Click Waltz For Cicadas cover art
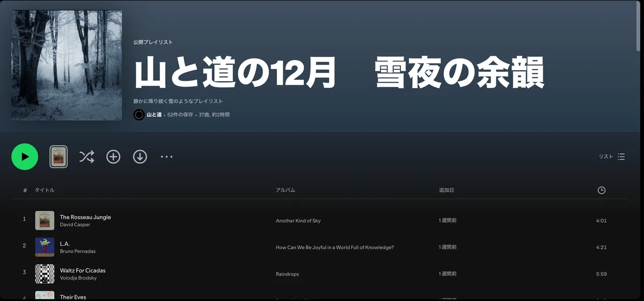Viewport: 644px width, 301px height. pos(45,274)
